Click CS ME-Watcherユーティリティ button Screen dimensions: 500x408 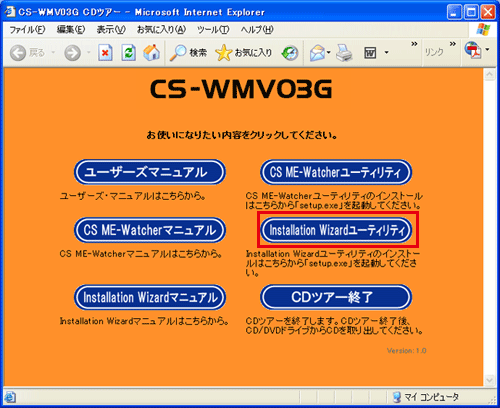click(x=336, y=172)
